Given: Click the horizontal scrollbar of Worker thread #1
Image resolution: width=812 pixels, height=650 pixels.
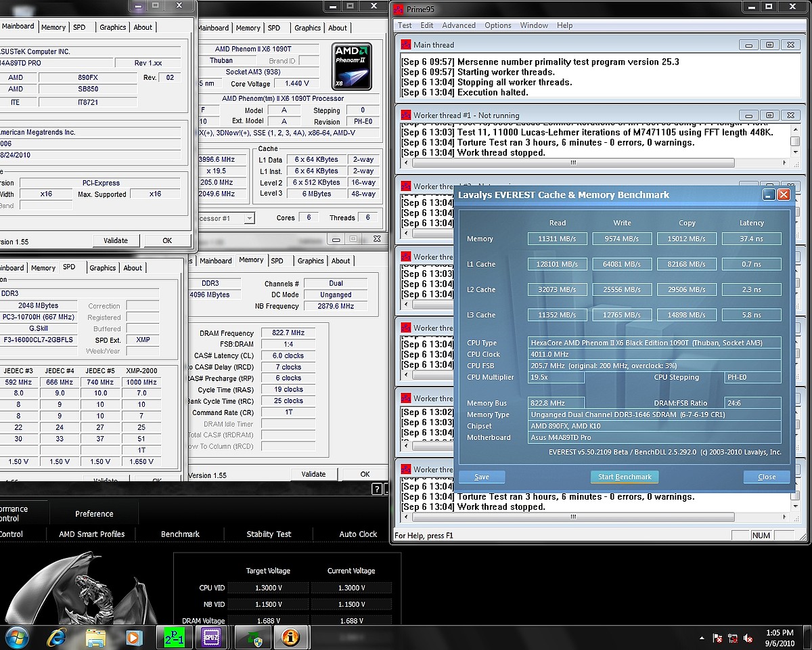Looking at the screenshot, I should point(572,163).
